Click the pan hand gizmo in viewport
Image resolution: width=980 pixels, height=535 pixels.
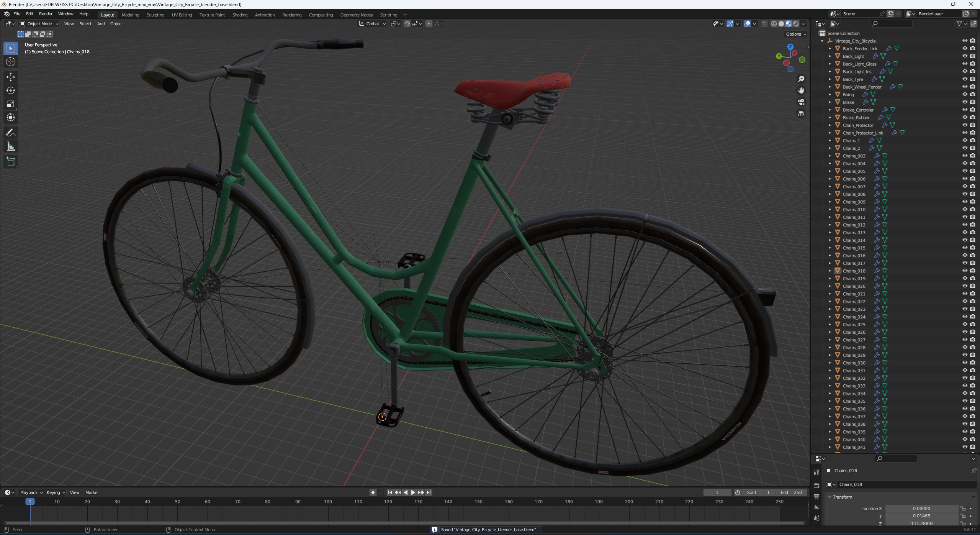(801, 90)
